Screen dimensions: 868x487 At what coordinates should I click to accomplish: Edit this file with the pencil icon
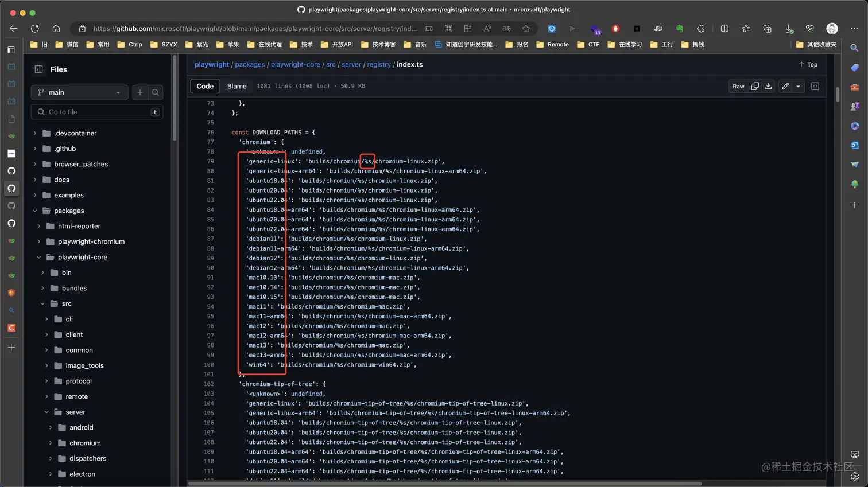pyautogui.click(x=785, y=86)
